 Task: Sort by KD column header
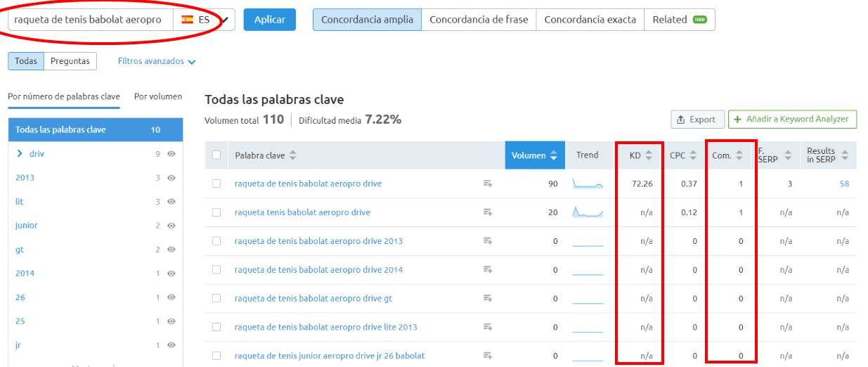coord(640,155)
